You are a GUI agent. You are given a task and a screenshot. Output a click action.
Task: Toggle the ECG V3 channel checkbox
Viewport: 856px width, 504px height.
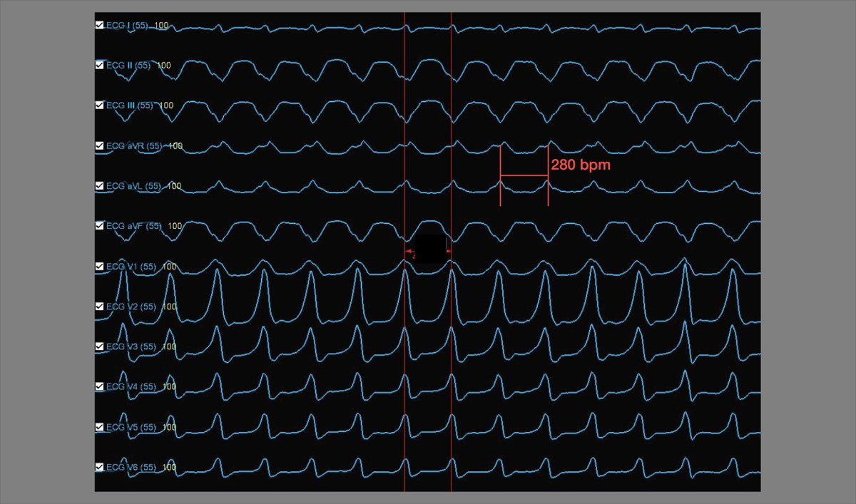(x=100, y=346)
